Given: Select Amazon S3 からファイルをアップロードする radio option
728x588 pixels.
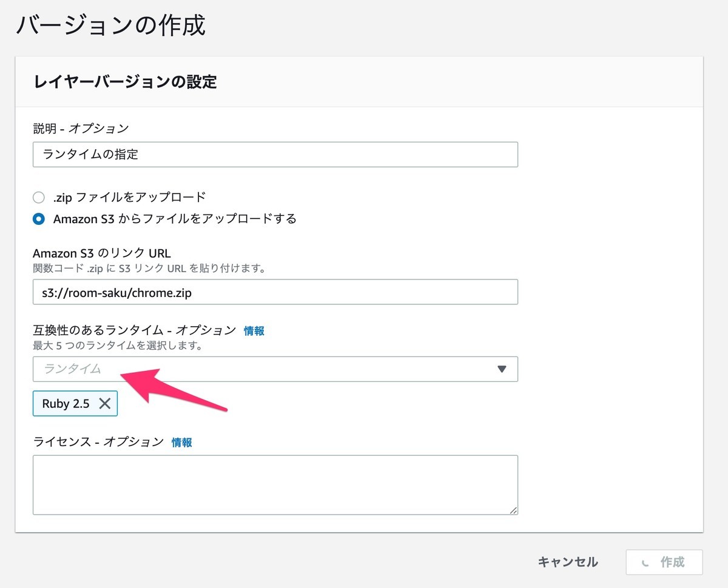Looking at the screenshot, I should (x=39, y=219).
